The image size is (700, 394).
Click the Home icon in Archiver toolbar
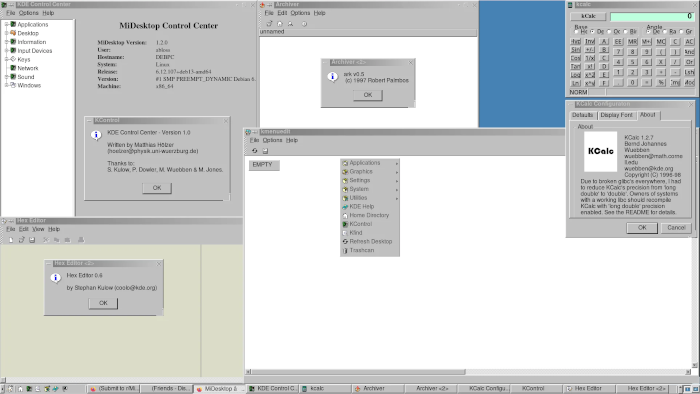(x=280, y=24)
